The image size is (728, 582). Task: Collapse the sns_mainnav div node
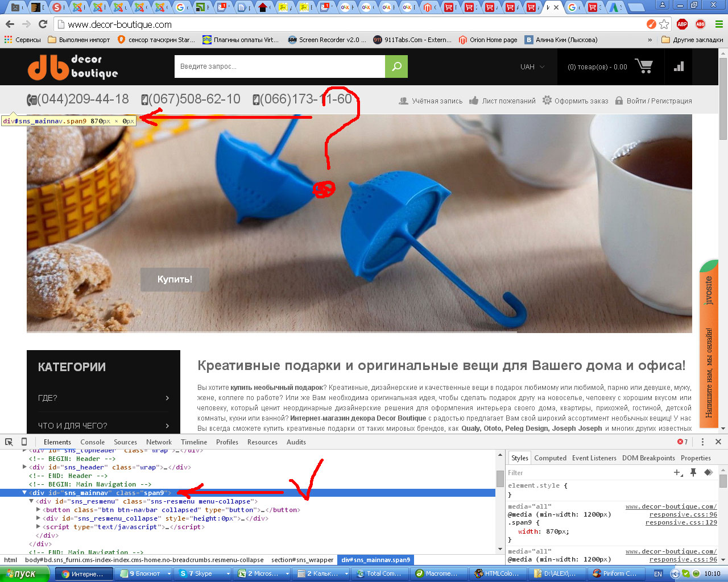point(24,493)
